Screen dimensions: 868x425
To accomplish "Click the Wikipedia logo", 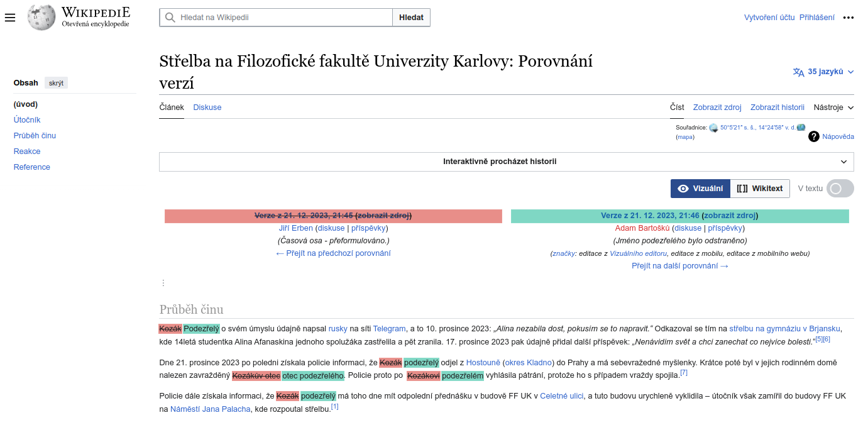I will pos(41,17).
